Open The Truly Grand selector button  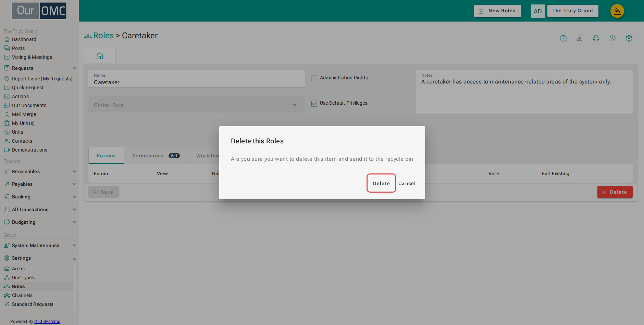pos(573,11)
